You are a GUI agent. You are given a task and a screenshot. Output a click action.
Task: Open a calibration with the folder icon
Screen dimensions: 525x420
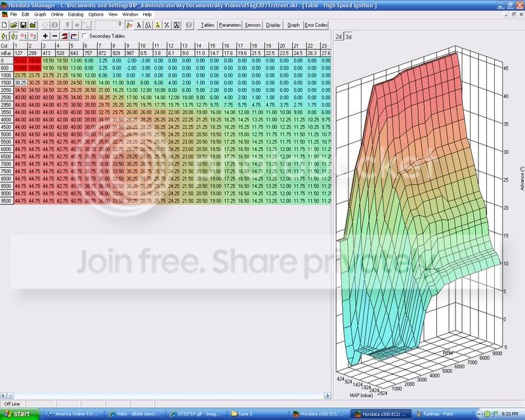click(x=14, y=25)
